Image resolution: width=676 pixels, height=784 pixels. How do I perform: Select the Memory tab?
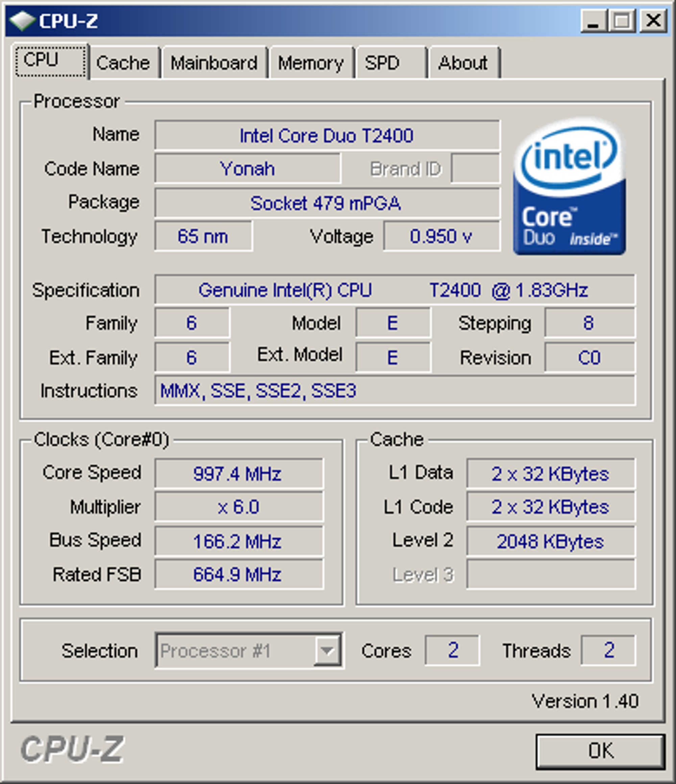pyautogui.click(x=311, y=63)
